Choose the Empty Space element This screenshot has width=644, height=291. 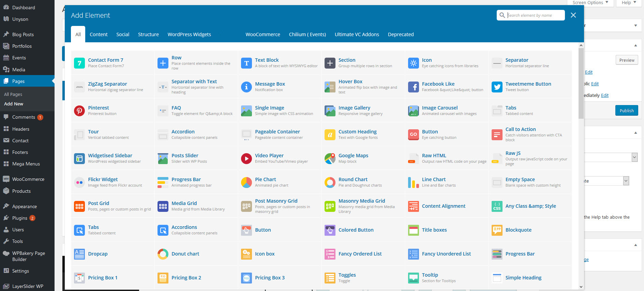pyautogui.click(x=530, y=183)
